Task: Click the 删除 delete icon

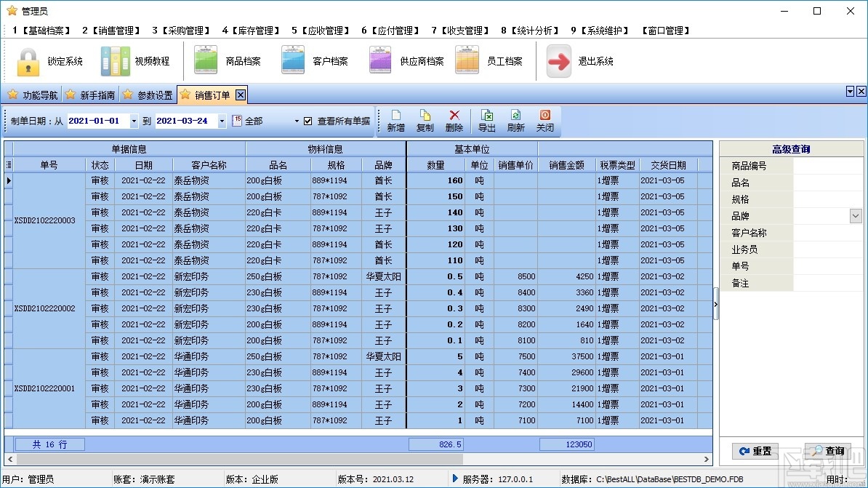Action: point(454,116)
